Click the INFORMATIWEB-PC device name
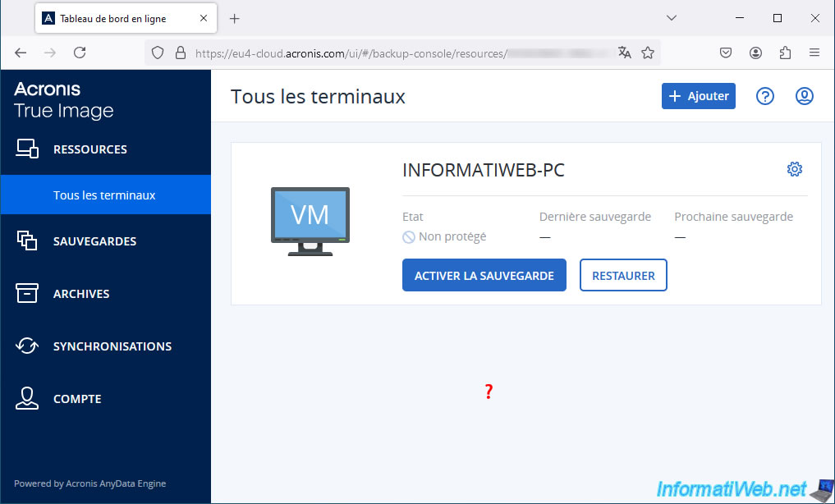Image resolution: width=835 pixels, height=504 pixels. pos(484,170)
